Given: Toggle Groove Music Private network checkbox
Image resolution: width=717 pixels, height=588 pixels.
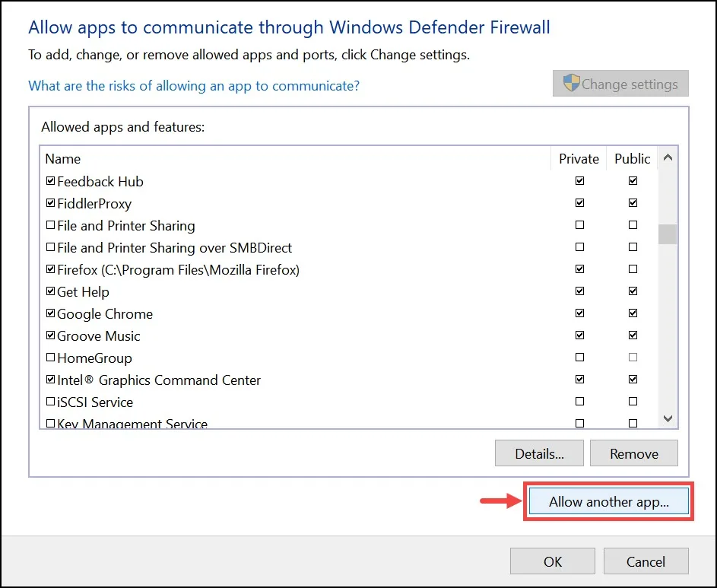Looking at the screenshot, I should (x=580, y=335).
